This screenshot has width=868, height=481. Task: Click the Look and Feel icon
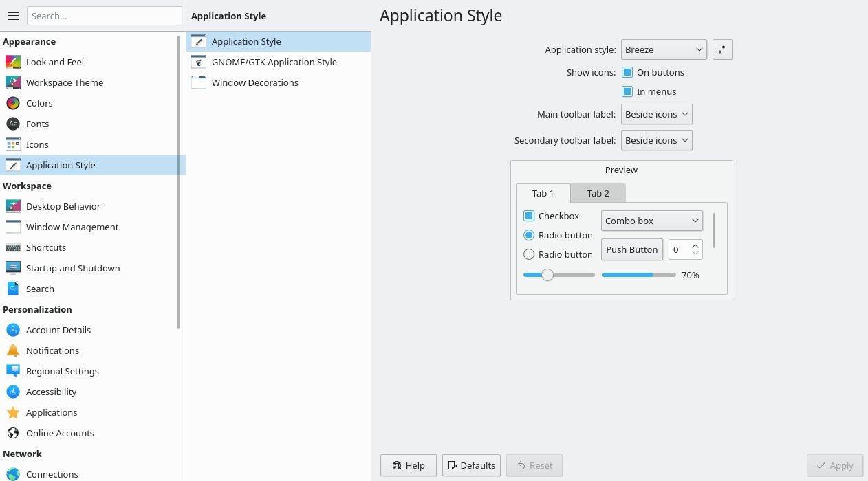[13, 62]
